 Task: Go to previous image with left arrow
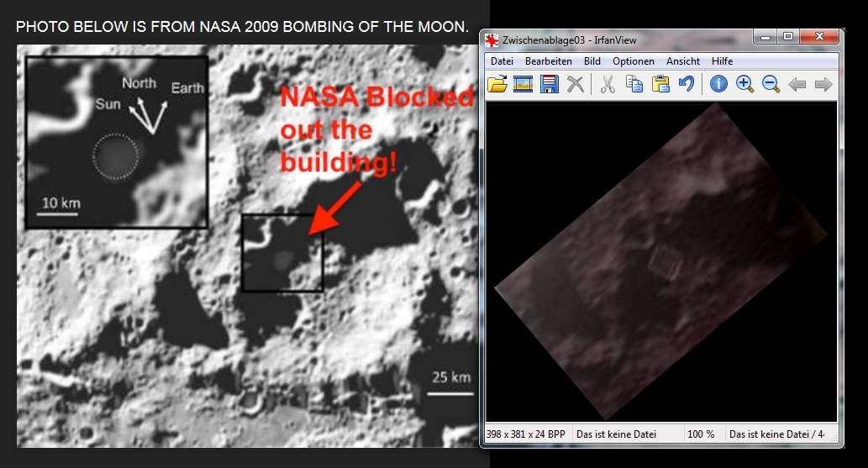tap(797, 84)
